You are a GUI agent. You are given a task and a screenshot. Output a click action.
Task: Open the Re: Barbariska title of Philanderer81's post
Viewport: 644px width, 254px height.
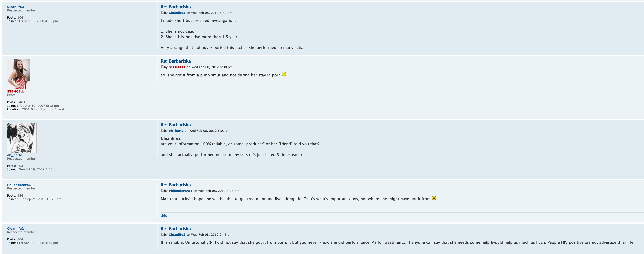176,185
